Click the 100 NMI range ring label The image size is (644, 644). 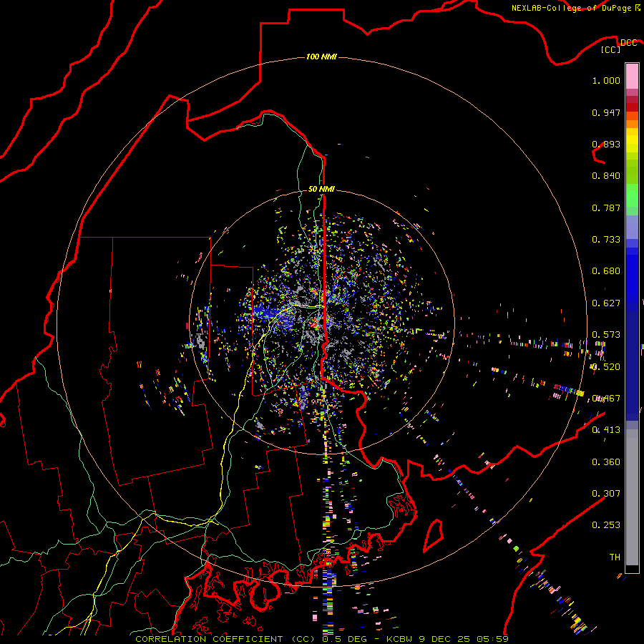[x=321, y=57]
